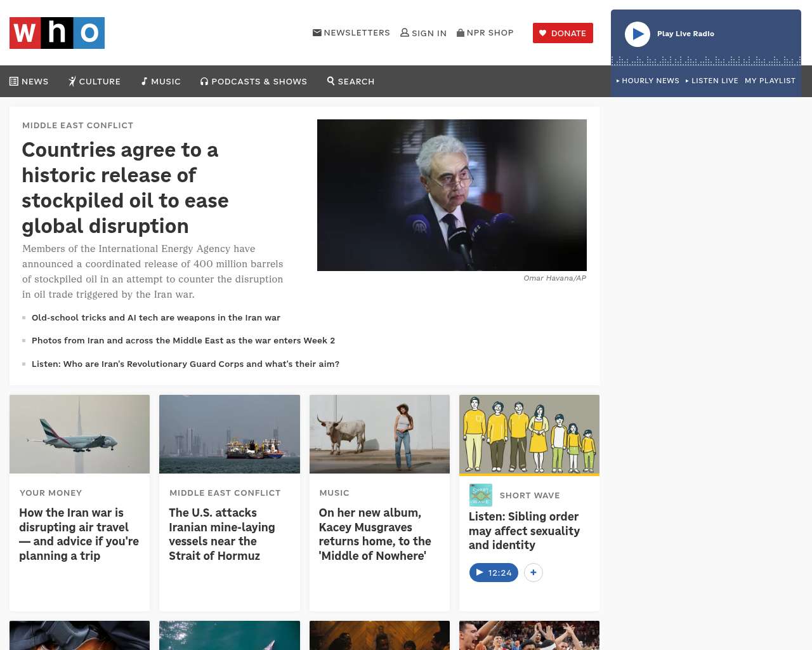
Task: Expand the Listen Live option
Action: pyautogui.click(x=712, y=81)
